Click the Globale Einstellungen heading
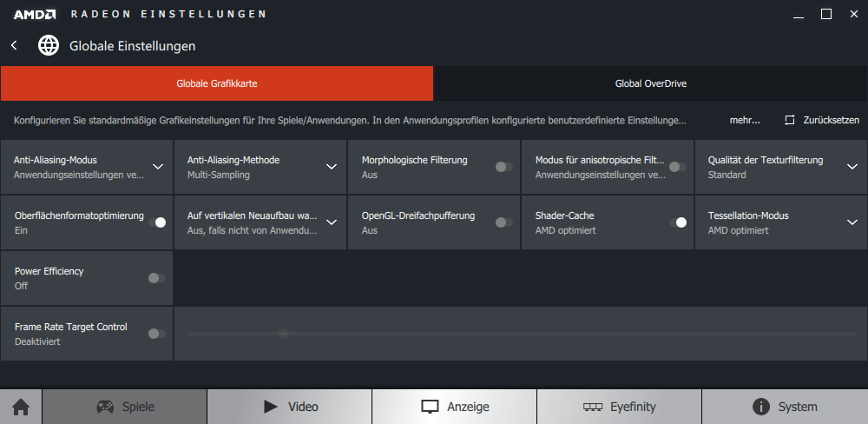Screen dimensions: 868x424 pyautogui.click(x=132, y=46)
